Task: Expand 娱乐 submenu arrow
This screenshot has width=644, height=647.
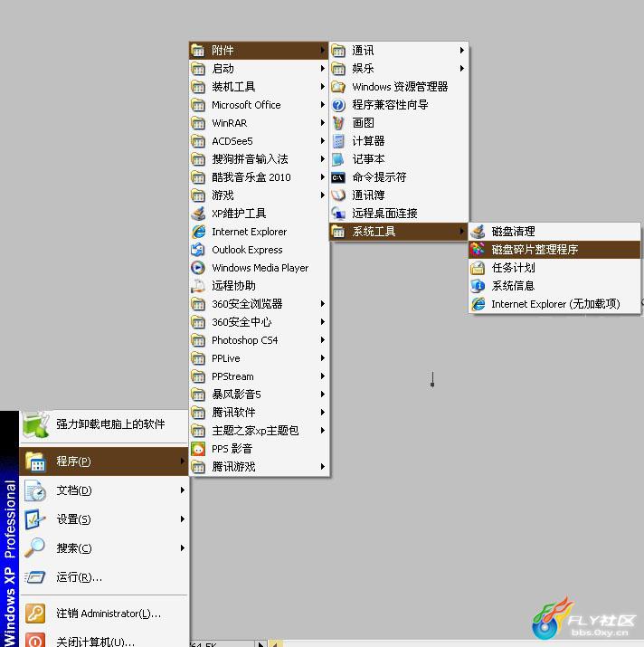Action: (462, 69)
